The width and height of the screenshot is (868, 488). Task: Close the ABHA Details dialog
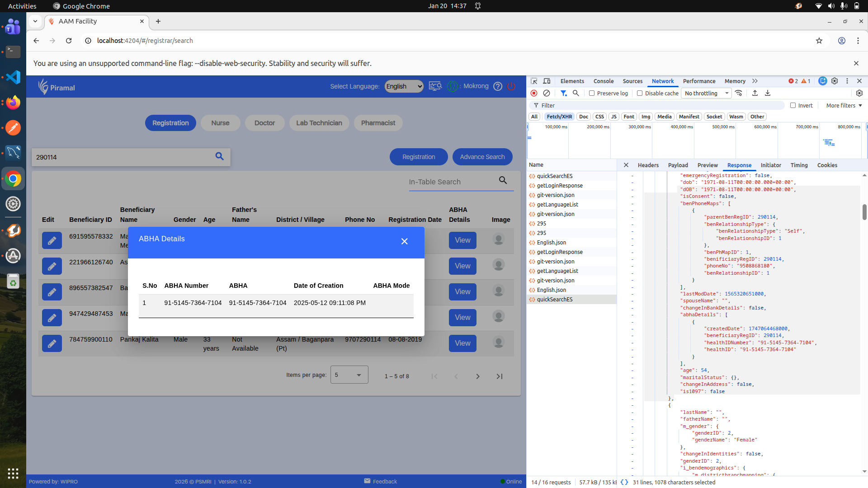point(404,241)
